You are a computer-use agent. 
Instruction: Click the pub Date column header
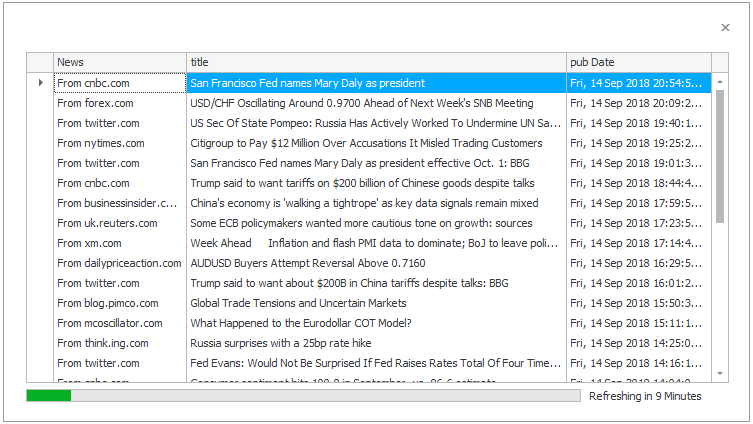click(x=638, y=62)
